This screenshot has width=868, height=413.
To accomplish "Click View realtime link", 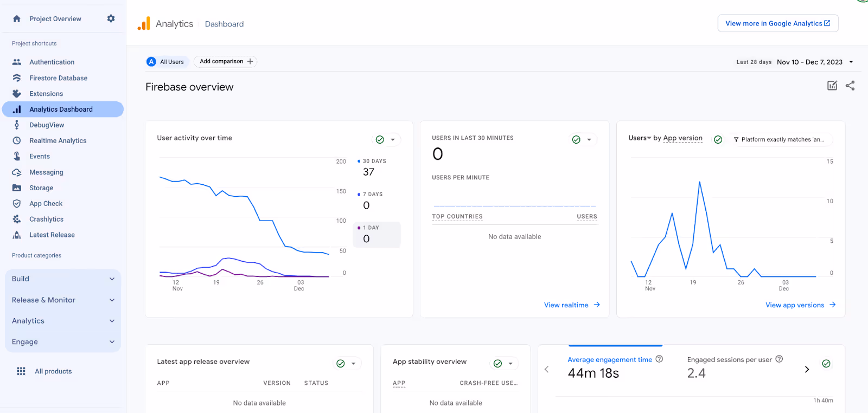I will click(x=572, y=305).
